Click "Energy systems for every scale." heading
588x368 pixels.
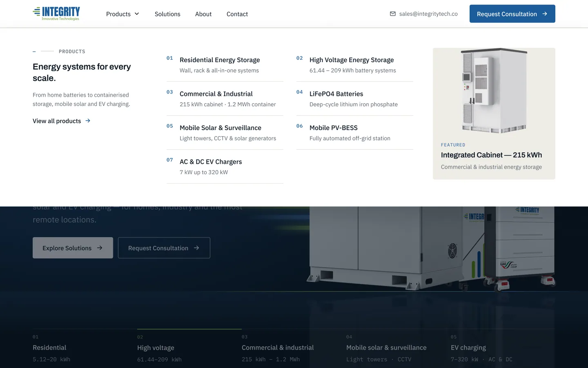(82, 72)
